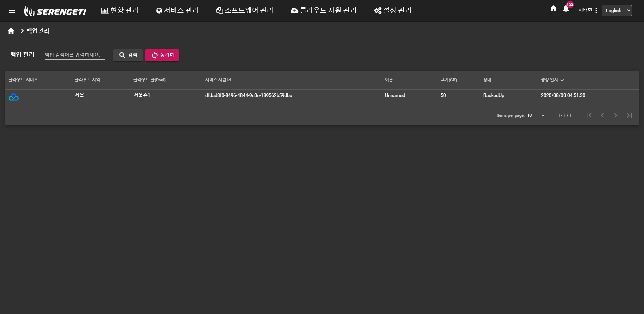Expand the items per page selector

[536, 115]
